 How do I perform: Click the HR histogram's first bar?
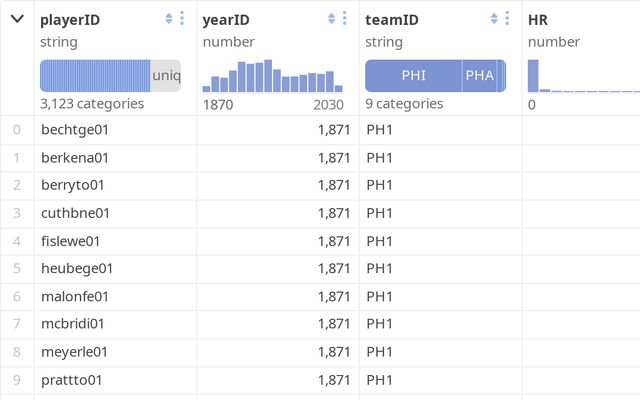(x=533, y=76)
